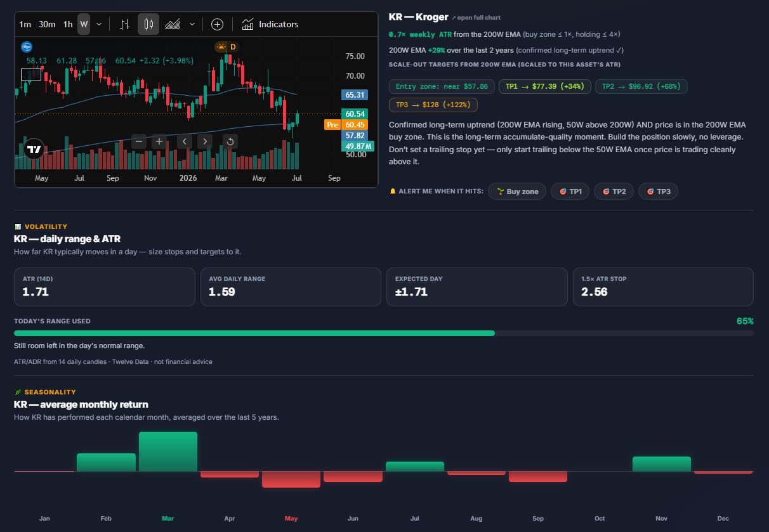The height and width of the screenshot is (532, 769).
Task: Click the ATR (14D) 1.71 card
Action: click(104, 287)
